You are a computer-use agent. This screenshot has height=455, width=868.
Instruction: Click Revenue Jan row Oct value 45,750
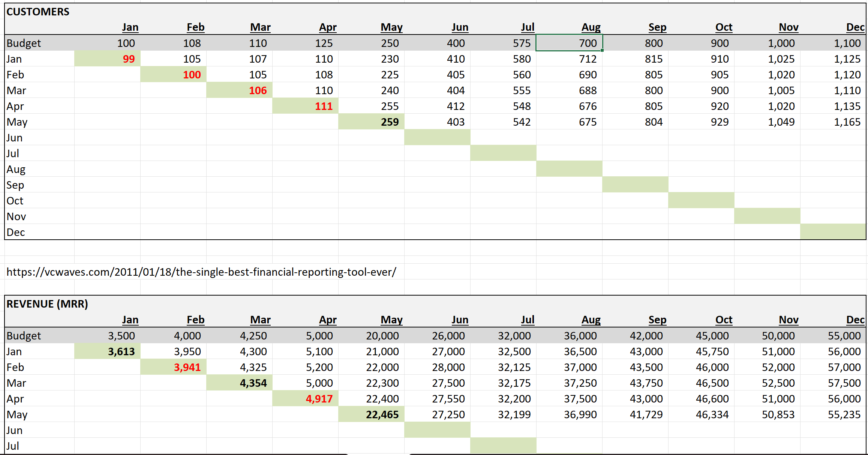point(712,351)
